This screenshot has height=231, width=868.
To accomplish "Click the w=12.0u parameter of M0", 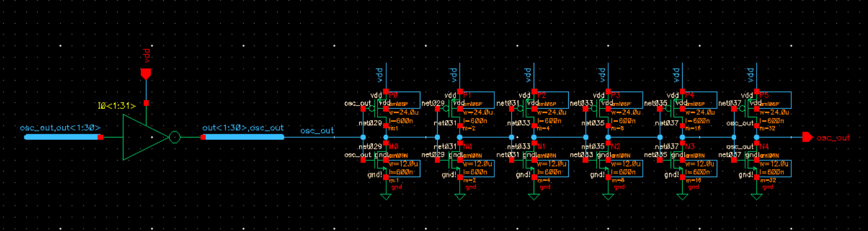I will (x=403, y=164).
